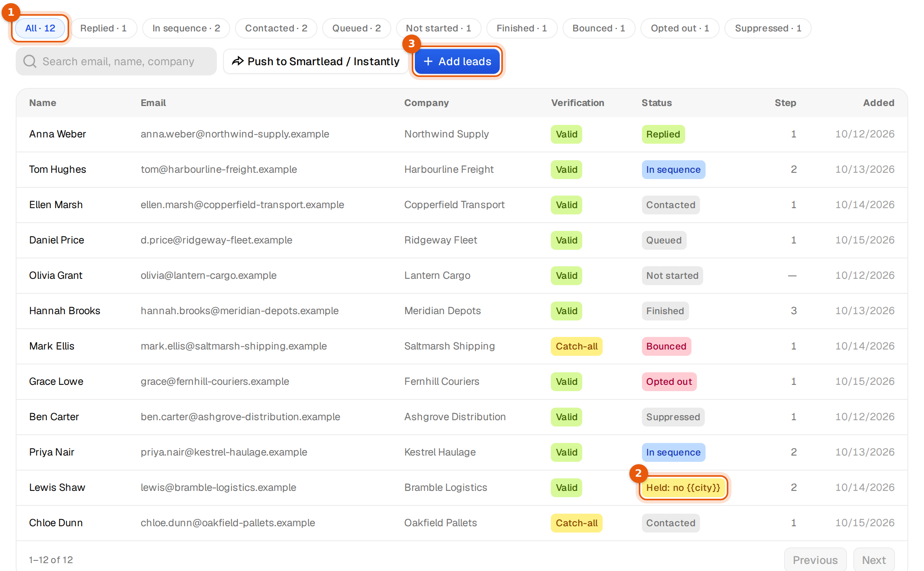The height and width of the screenshot is (571, 924).
Task: Click the Bounced status badge for Mark Ellis
Action: 666,346
